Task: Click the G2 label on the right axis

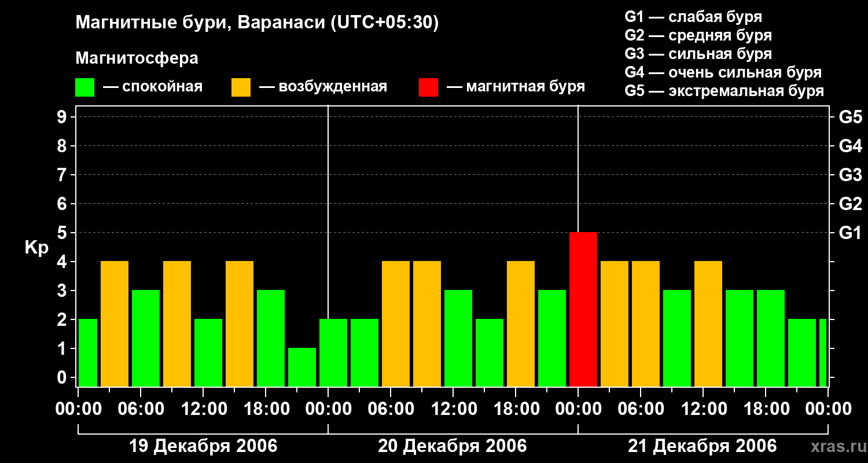Action: click(850, 204)
